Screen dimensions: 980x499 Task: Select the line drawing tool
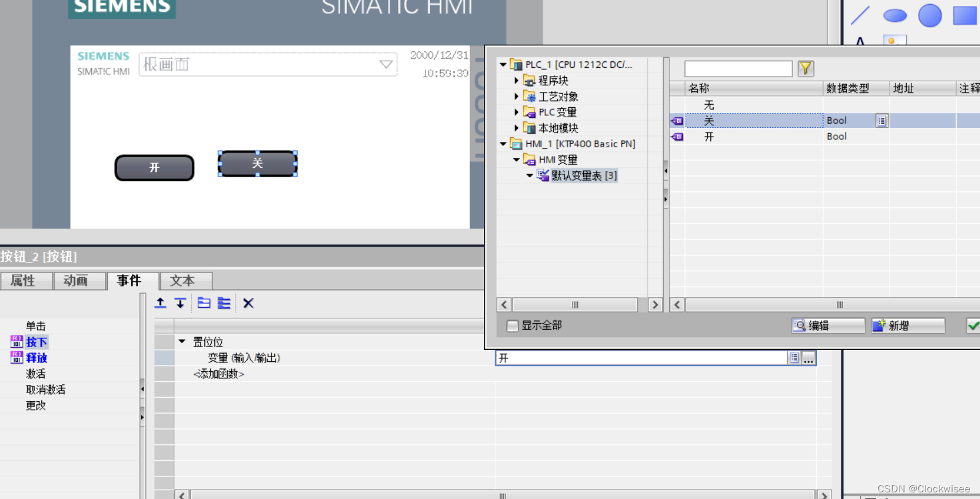pos(860,15)
